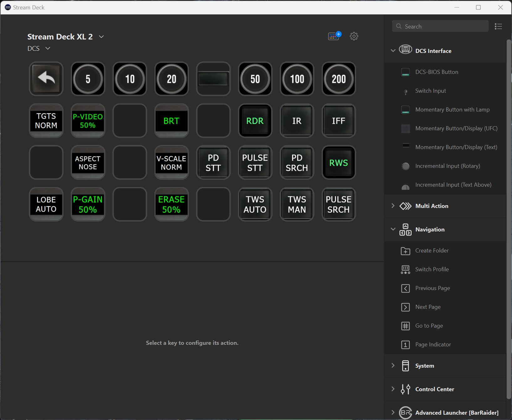Select the DCS-BIOS Button action
This screenshot has height=420, width=512.
[x=437, y=72]
